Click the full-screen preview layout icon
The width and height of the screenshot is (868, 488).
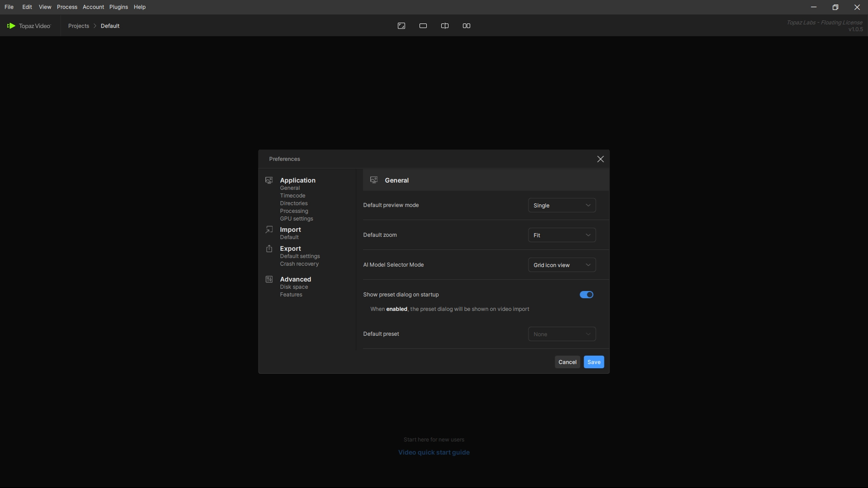pos(401,26)
